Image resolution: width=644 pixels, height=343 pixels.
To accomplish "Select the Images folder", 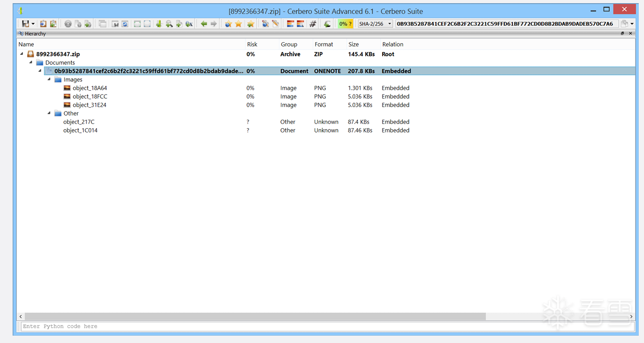I will (x=73, y=79).
